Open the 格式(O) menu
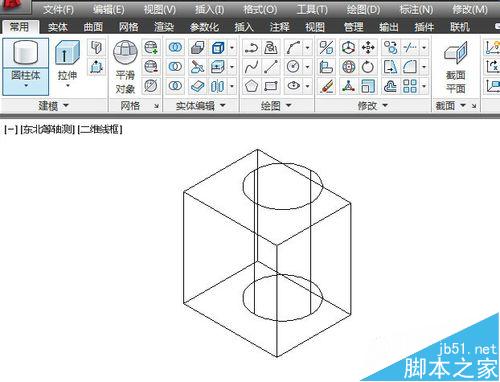This screenshot has height=382, width=500. pyautogui.click(x=260, y=9)
